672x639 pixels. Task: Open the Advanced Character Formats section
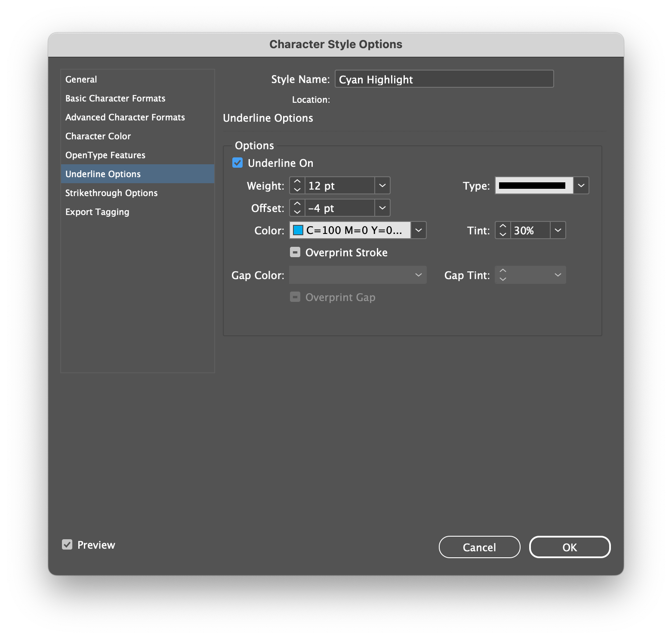125,117
